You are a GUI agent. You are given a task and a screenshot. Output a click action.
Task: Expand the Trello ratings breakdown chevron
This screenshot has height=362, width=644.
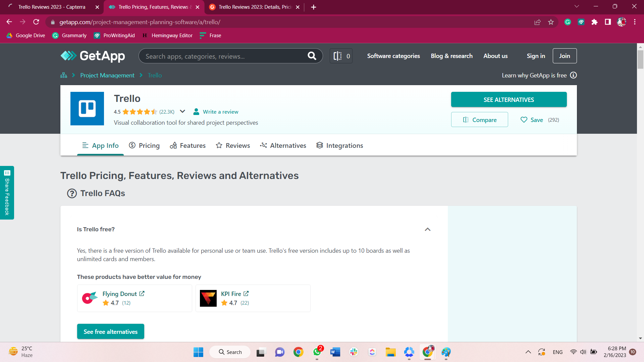point(182,111)
